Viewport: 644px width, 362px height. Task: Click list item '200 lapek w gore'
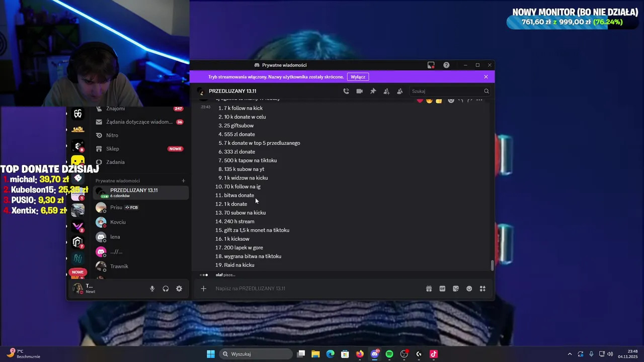pos(244,247)
